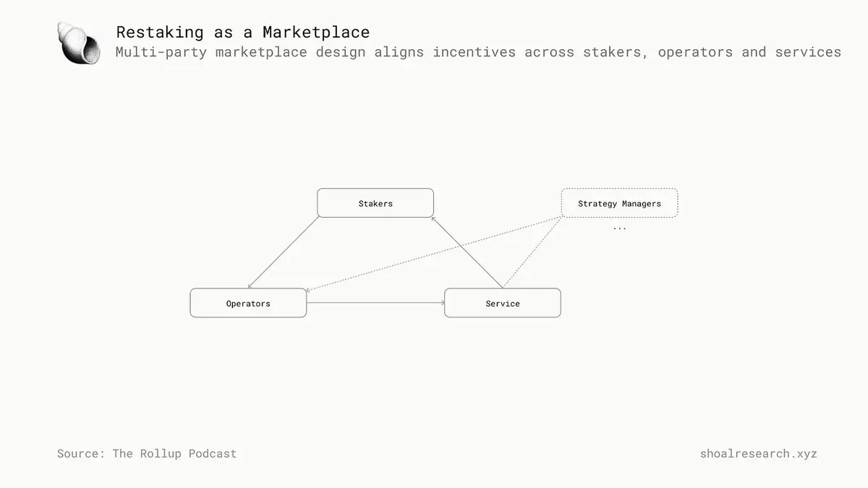Image resolution: width=868 pixels, height=488 pixels.
Task: Click the dotted arrowhead at Operators' right corner
Action: tap(309, 290)
